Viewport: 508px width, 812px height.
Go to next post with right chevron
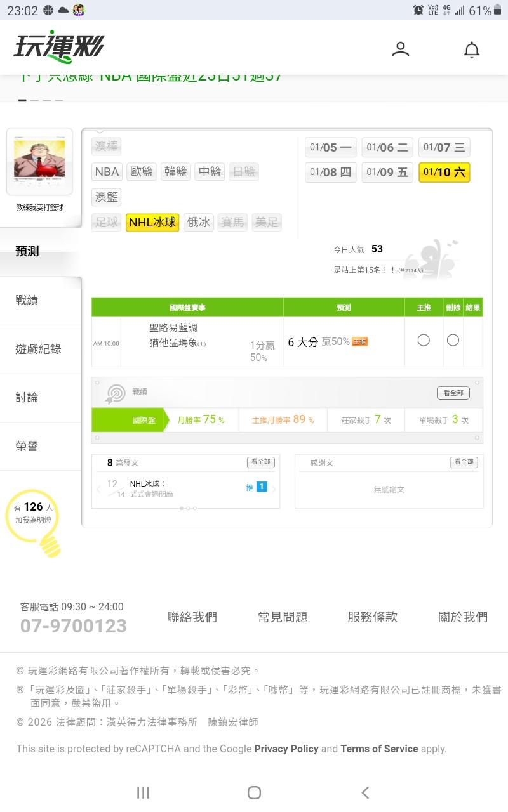tap(274, 488)
